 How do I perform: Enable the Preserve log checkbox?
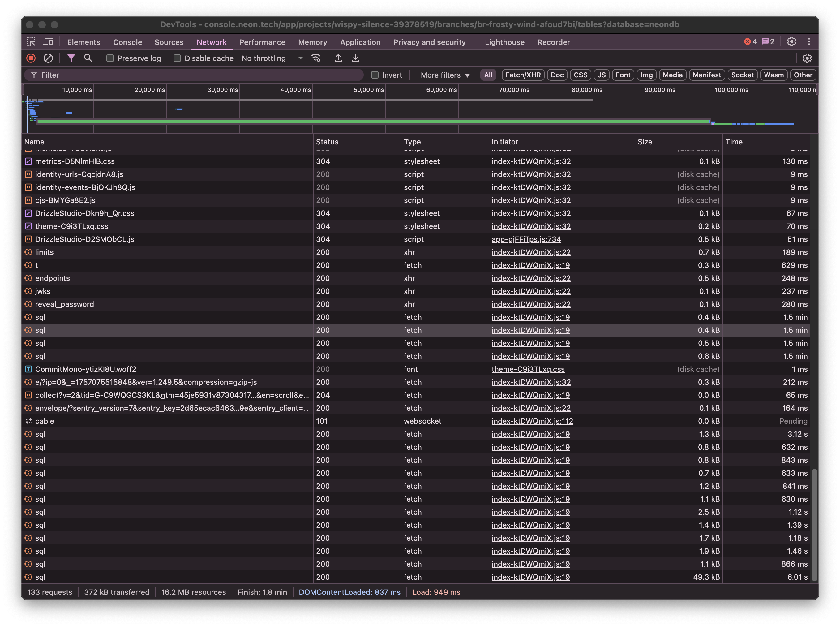pyautogui.click(x=110, y=58)
